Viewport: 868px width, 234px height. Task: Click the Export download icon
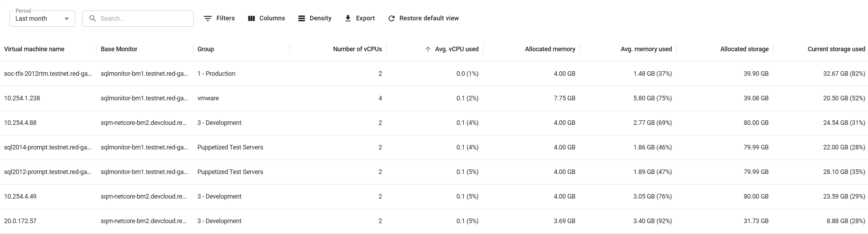point(348,19)
